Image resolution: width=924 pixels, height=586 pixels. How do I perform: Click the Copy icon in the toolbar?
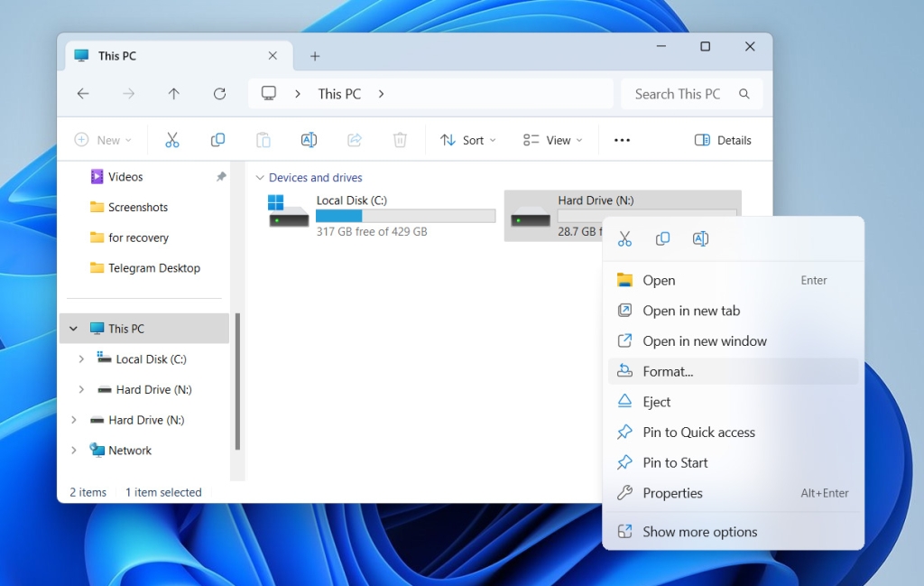click(x=217, y=140)
